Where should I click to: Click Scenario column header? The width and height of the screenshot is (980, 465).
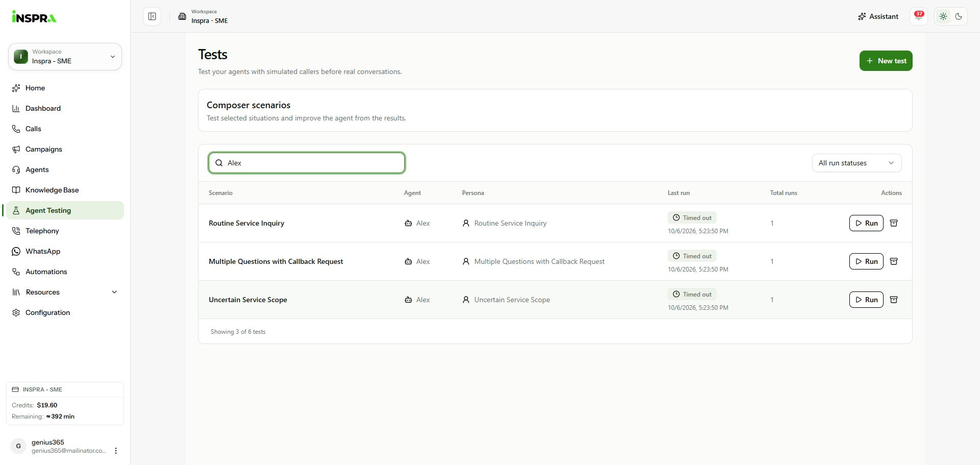pyautogui.click(x=220, y=193)
